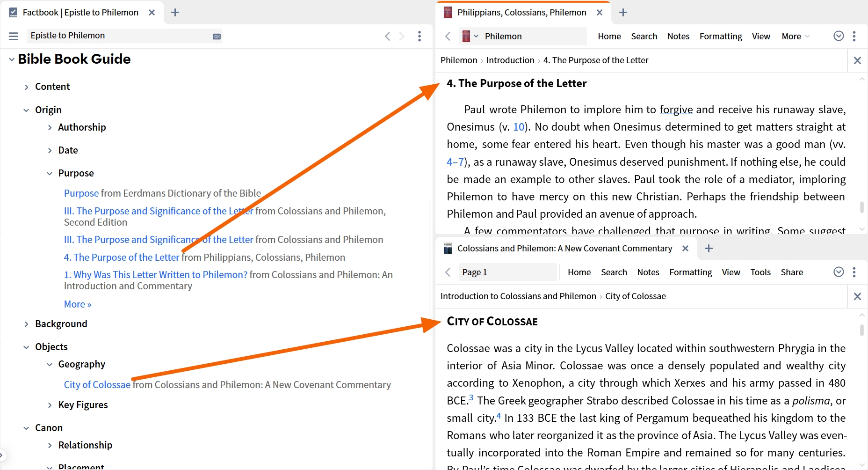Open Philemon panel kebab menu
This screenshot has width=868, height=470.
point(854,36)
